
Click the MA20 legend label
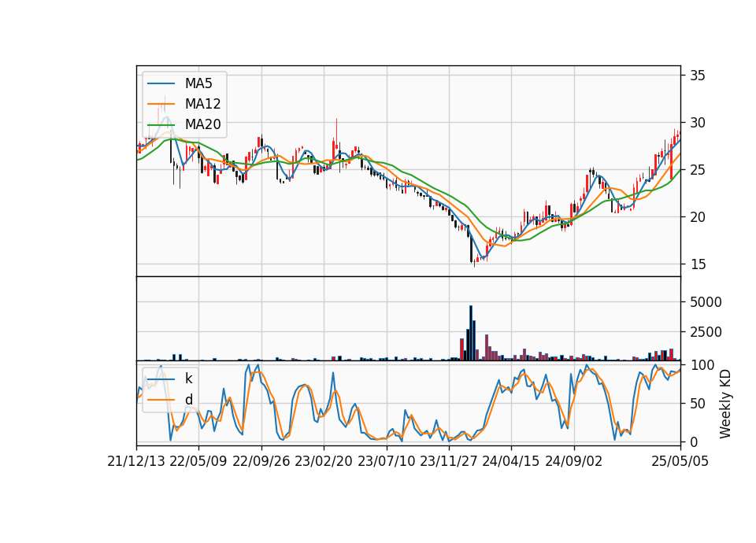(x=202, y=124)
